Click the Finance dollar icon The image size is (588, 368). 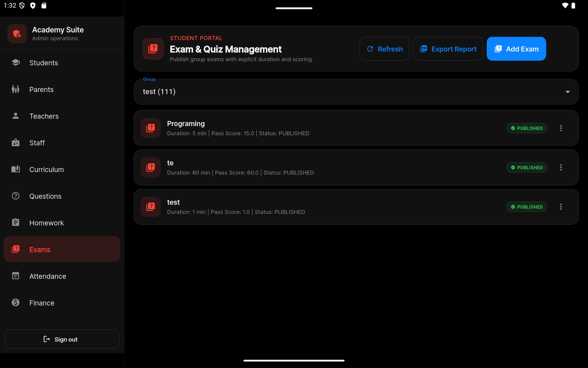16,302
